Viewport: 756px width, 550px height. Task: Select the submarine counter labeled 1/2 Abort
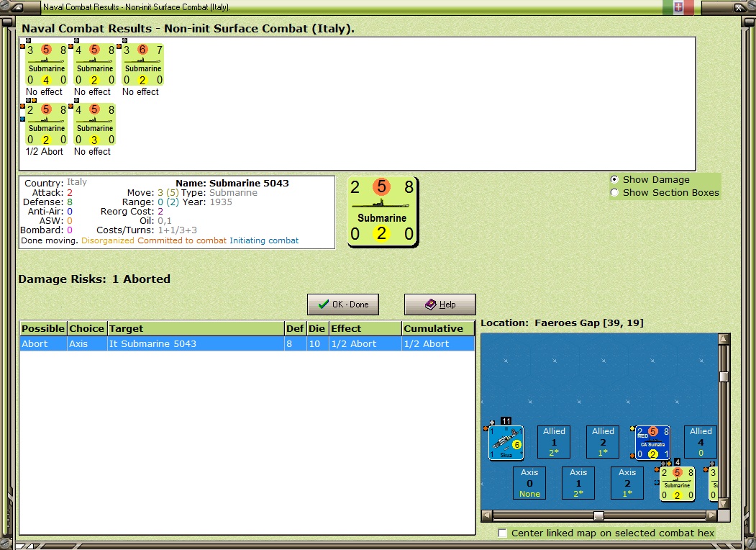[46, 125]
